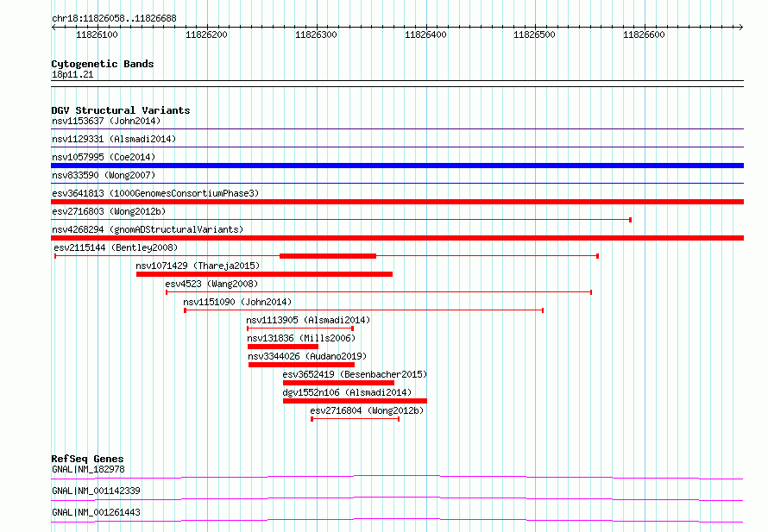Click the ruler's left arrow end
The image size is (768, 532).
(54, 27)
